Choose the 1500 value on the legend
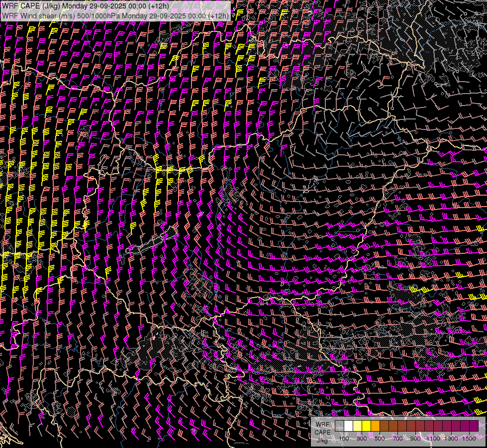 (469, 439)
